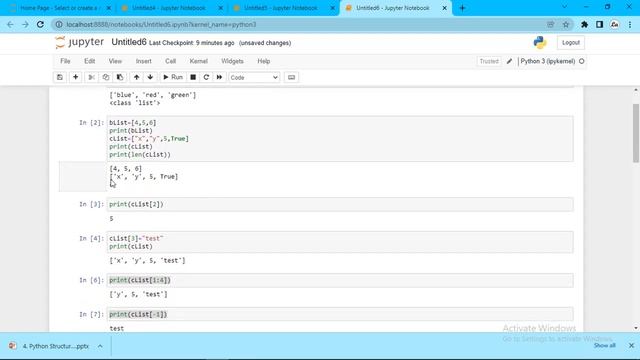Open the Help menu
The height and width of the screenshot is (360, 640).
tap(264, 61)
